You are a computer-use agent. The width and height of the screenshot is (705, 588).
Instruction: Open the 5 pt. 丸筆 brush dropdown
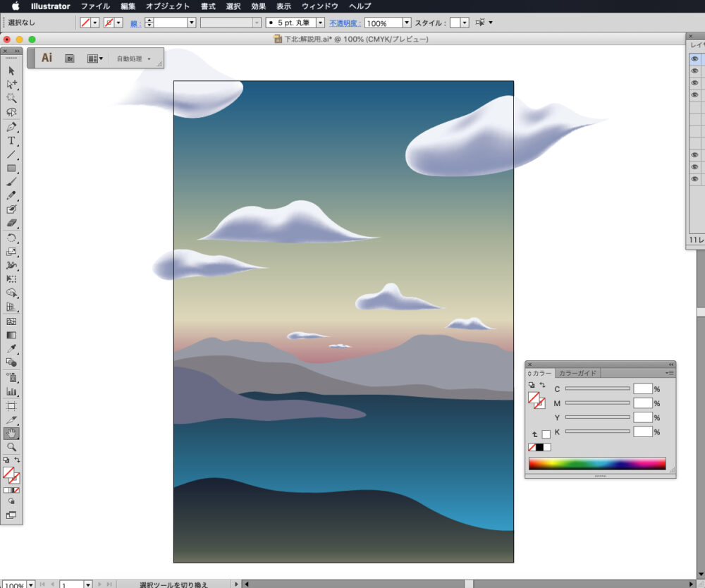[x=321, y=23]
